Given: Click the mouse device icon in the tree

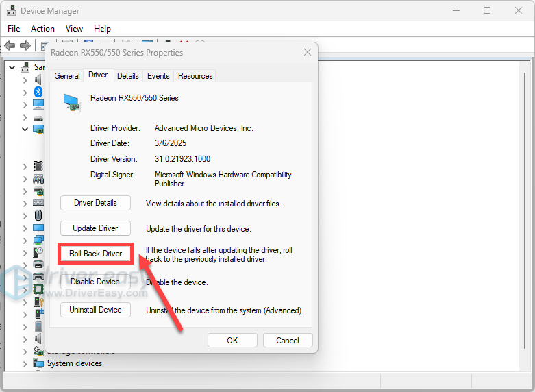Looking at the screenshot, I should 38,215.
